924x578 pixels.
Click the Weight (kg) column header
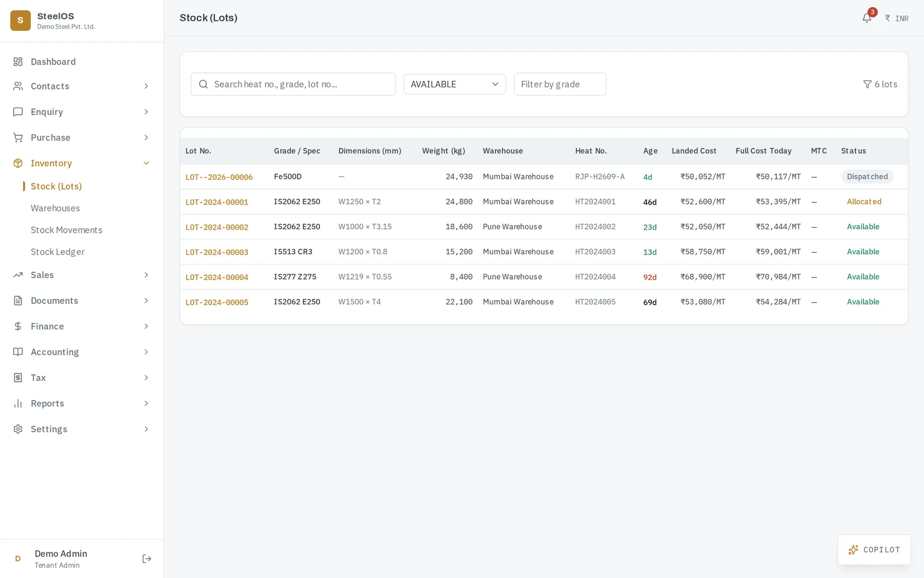pyautogui.click(x=444, y=151)
